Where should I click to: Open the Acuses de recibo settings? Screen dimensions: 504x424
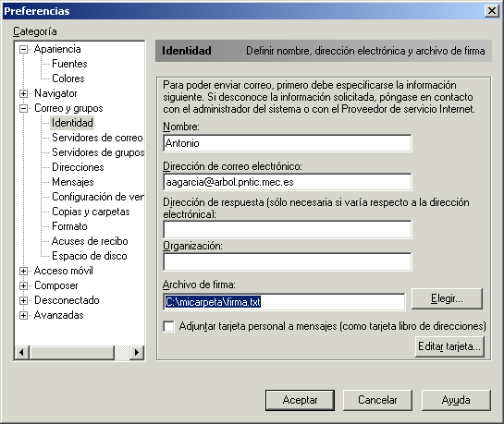pos(90,241)
